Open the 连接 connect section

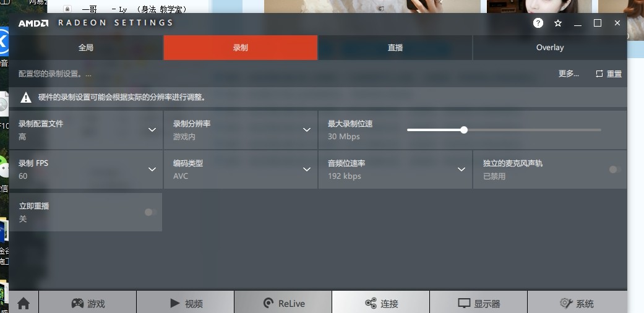[381, 304]
